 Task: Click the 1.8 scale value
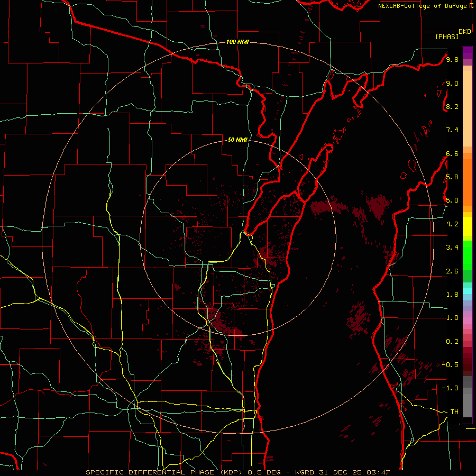click(452, 295)
